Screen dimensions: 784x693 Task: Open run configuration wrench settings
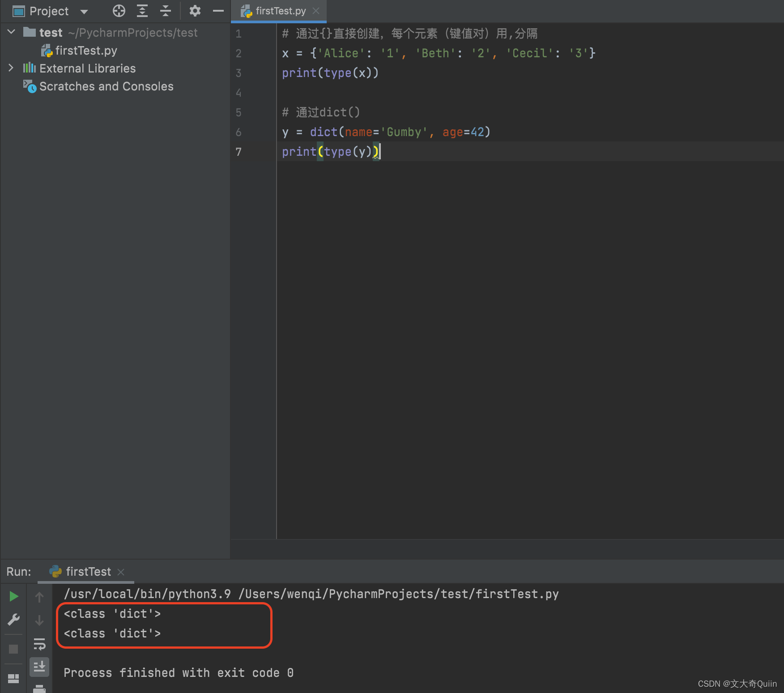tap(14, 620)
